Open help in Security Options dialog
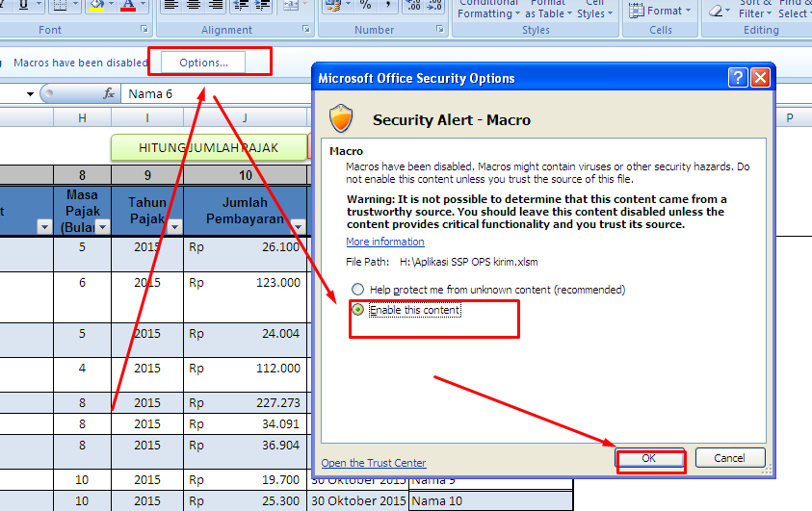812x511 pixels. tap(738, 78)
